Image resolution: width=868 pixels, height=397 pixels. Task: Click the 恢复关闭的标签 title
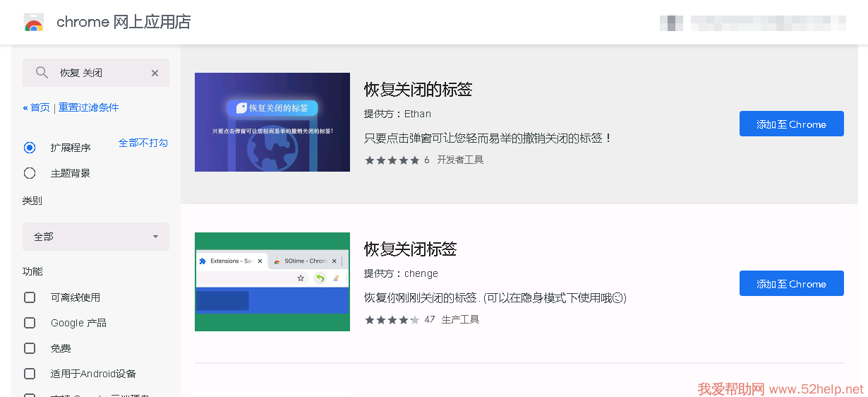pyautogui.click(x=418, y=90)
